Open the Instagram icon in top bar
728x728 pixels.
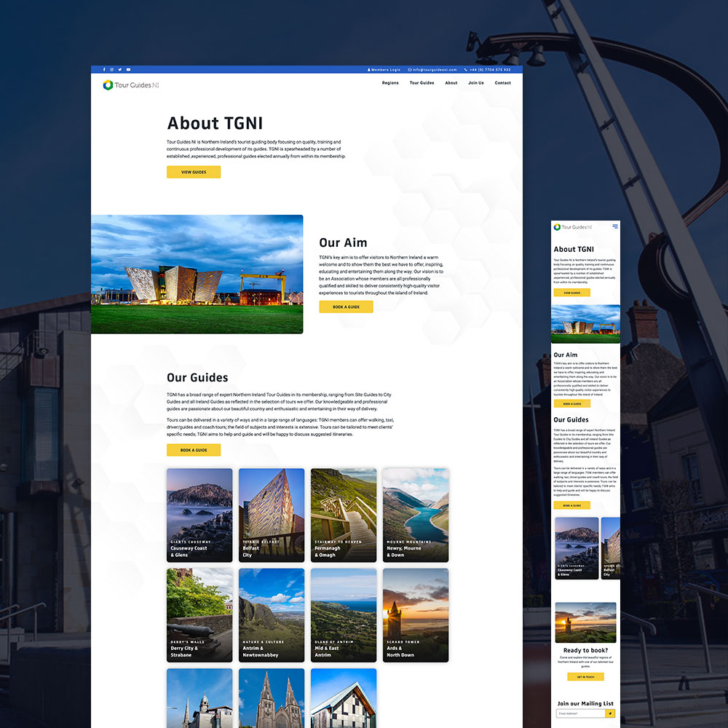point(112,70)
